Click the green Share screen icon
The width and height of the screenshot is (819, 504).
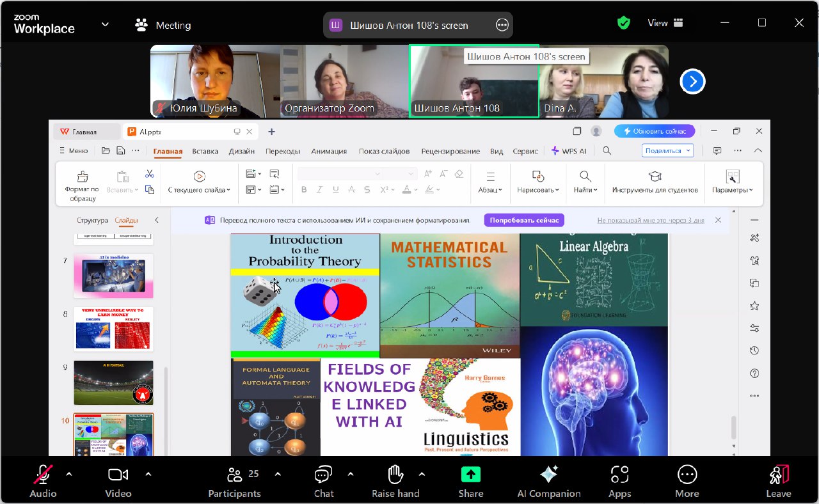coord(470,475)
